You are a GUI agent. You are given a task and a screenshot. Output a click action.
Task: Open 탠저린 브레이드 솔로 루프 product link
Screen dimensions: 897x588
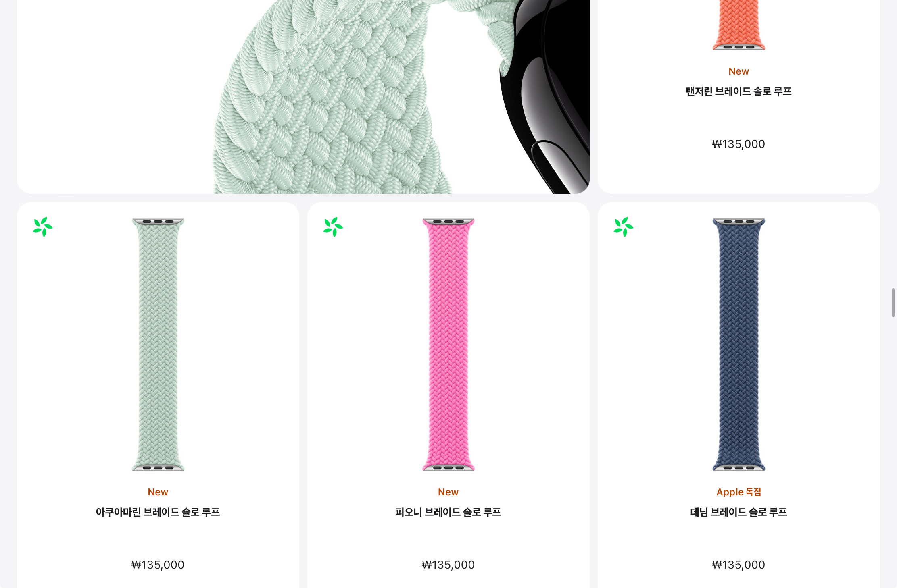[x=739, y=91]
